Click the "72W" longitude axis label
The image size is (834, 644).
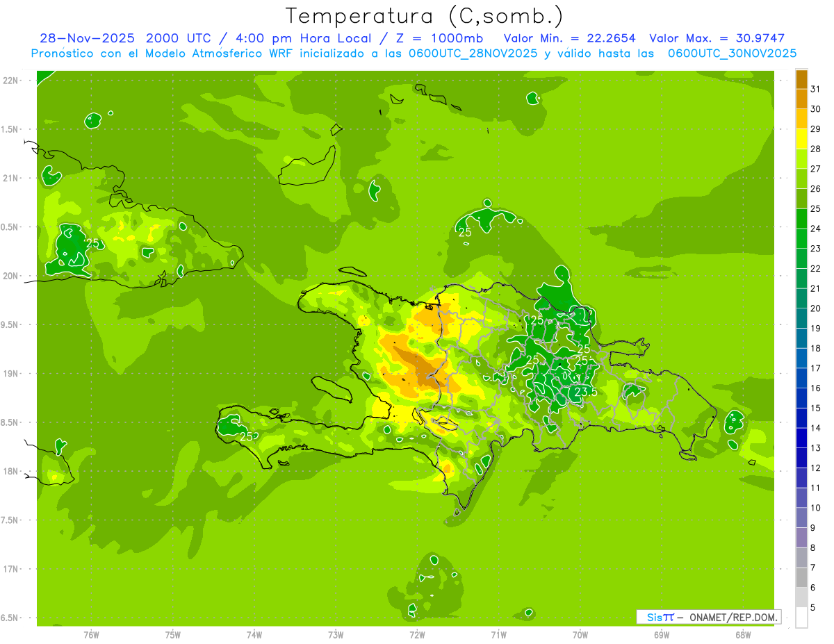tap(417, 635)
